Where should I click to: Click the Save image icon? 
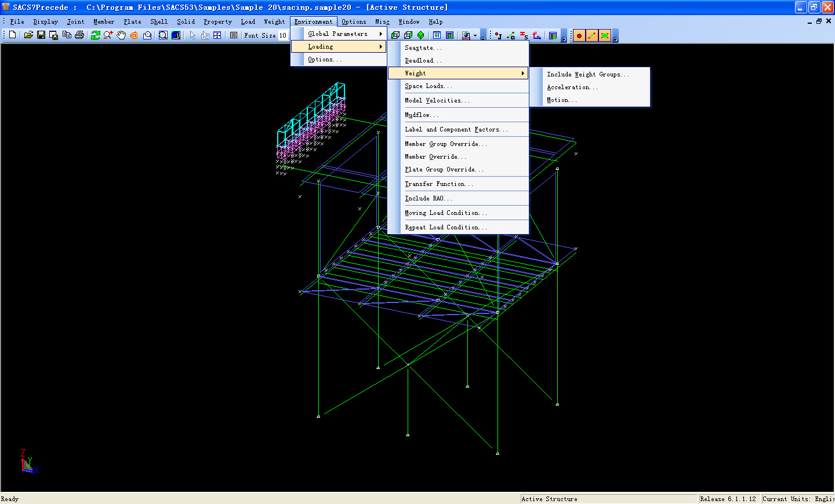(x=54, y=35)
